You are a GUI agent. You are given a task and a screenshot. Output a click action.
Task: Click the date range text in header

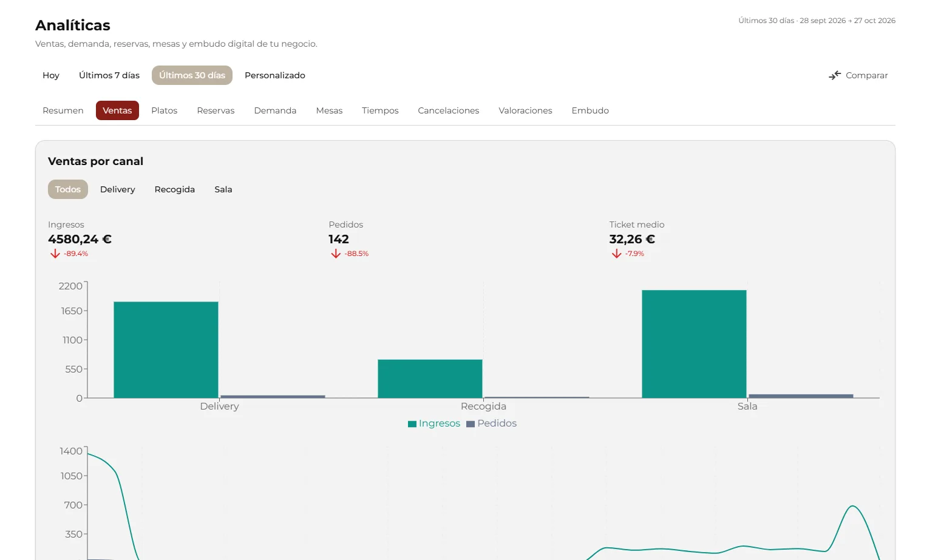817,21
